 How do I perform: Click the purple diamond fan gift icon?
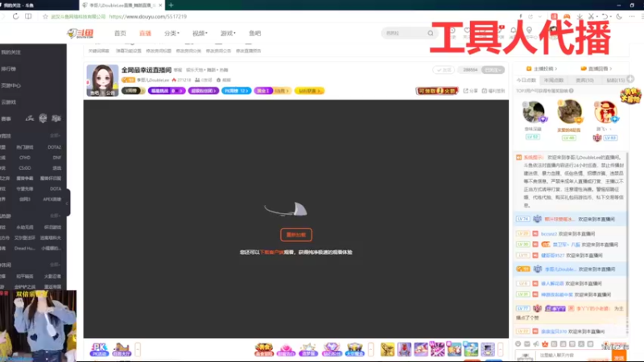point(332,349)
